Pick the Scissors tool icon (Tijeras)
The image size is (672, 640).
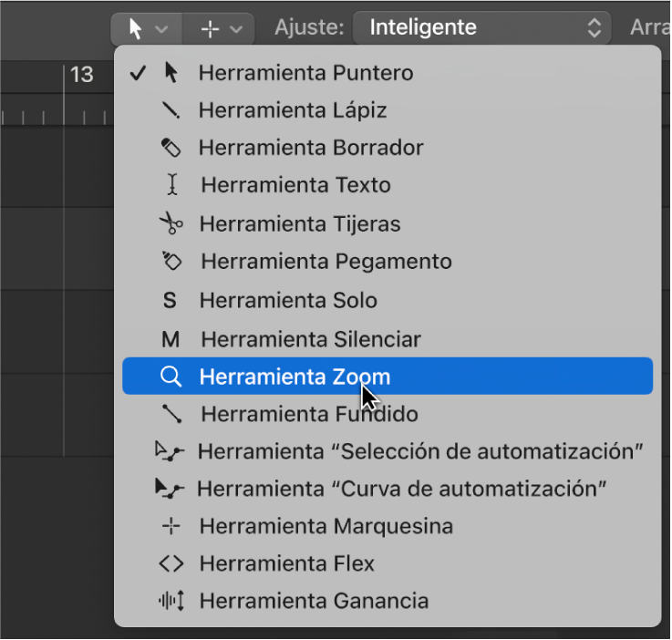point(171,223)
